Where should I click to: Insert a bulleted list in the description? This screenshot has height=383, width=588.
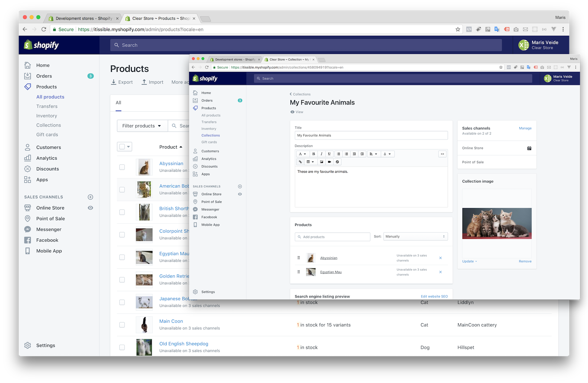(338, 154)
